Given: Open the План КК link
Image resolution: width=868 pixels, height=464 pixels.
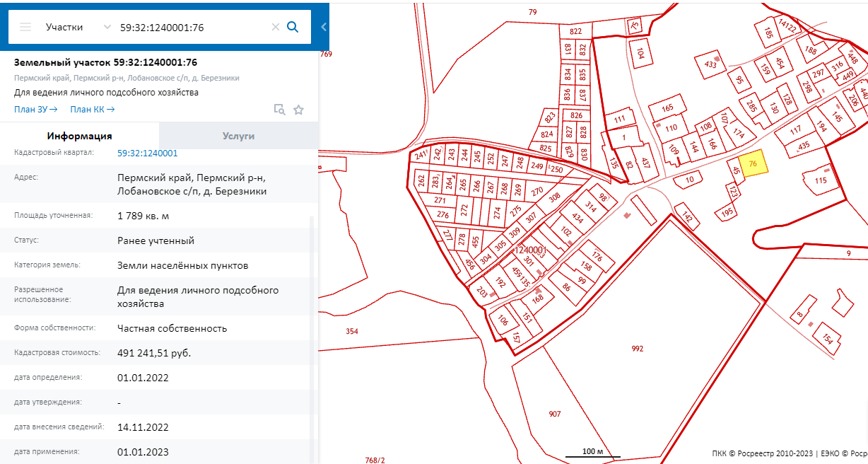Looking at the screenshot, I should coord(92,110).
